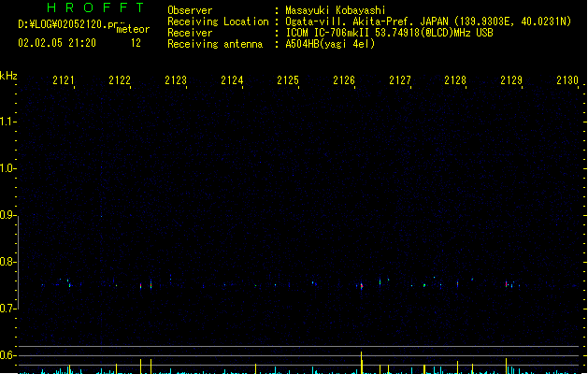The height and width of the screenshot is (374, 588).
Task: Click the 0.6 kHz axis label
Action: click(x=7, y=355)
